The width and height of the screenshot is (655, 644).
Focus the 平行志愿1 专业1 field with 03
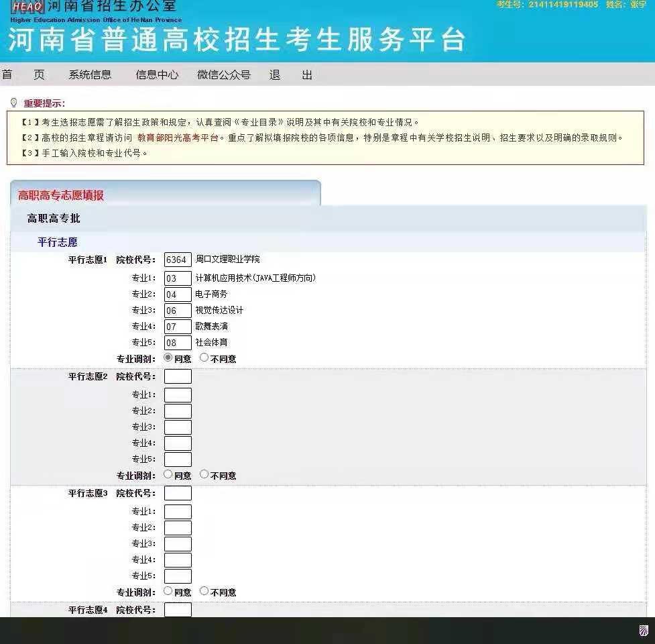click(178, 278)
